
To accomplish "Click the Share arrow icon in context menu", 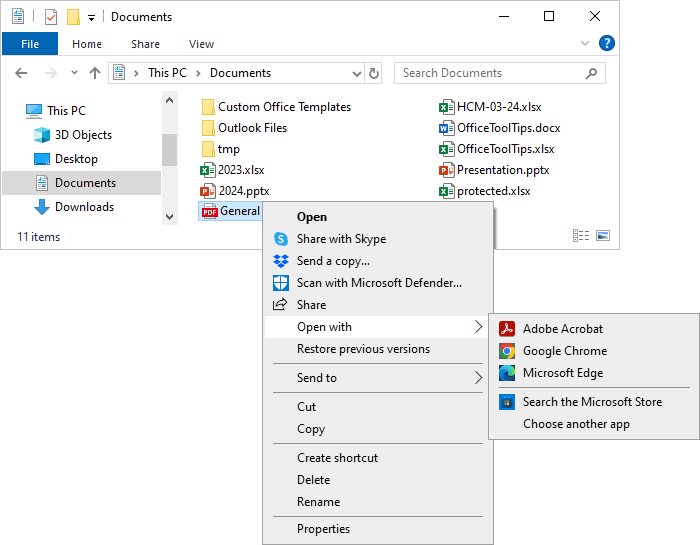I will [280, 304].
